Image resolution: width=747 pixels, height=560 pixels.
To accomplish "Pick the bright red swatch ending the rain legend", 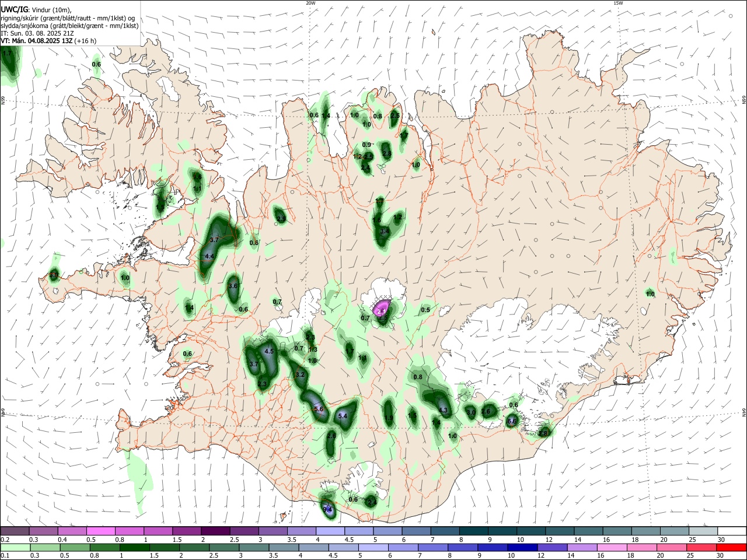I will click(731, 548).
